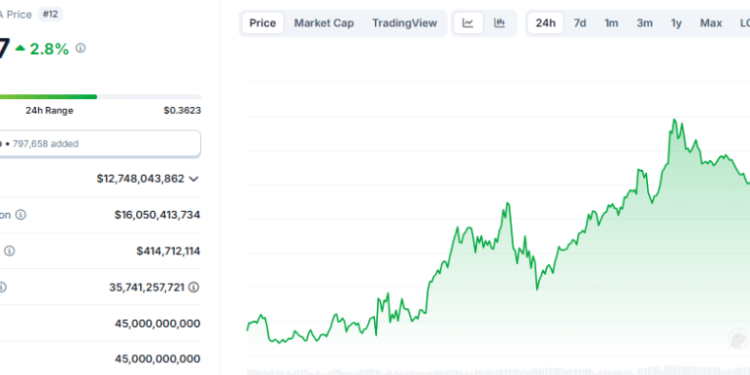
Task: Select the 24h time range
Action: (546, 23)
